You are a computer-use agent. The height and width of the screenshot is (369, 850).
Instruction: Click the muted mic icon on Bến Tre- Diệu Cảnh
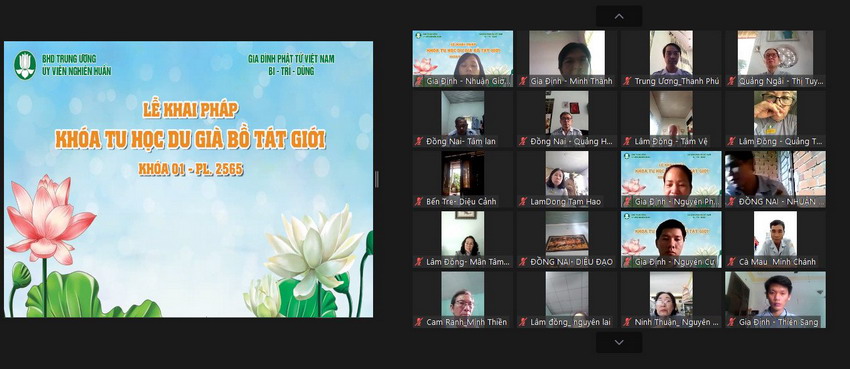[x=418, y=202]
